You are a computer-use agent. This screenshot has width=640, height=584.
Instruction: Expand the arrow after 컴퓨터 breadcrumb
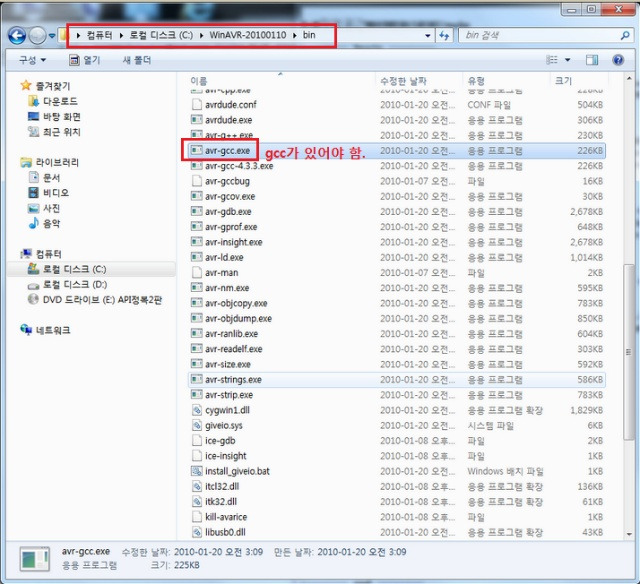[121, 36]
